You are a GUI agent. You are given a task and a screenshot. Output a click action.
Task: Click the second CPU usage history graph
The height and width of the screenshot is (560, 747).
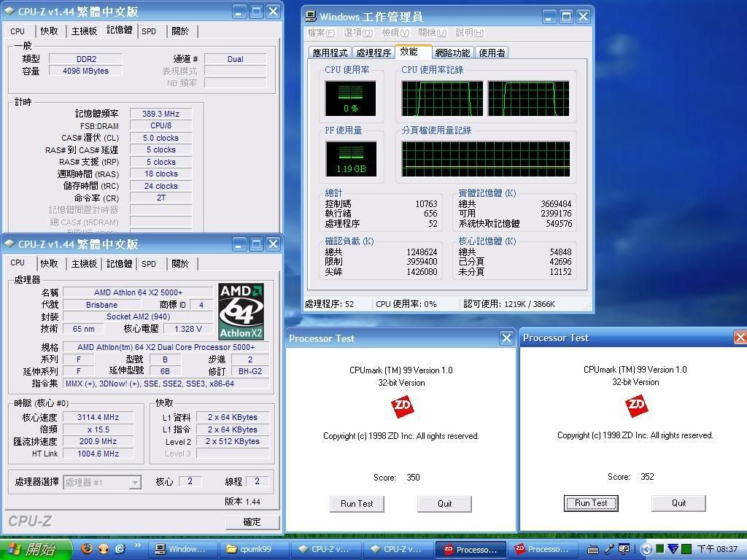[x=528, y=98]
